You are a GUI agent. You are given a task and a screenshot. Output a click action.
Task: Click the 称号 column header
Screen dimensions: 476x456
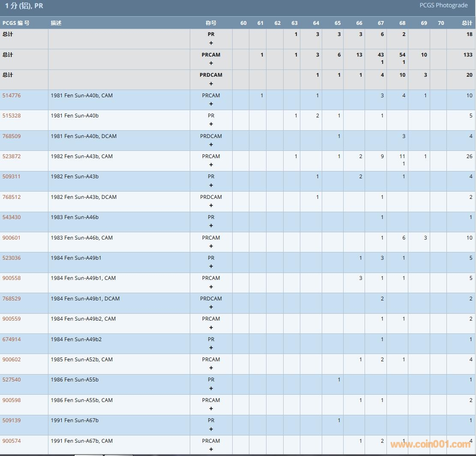[x=211, y=23]
